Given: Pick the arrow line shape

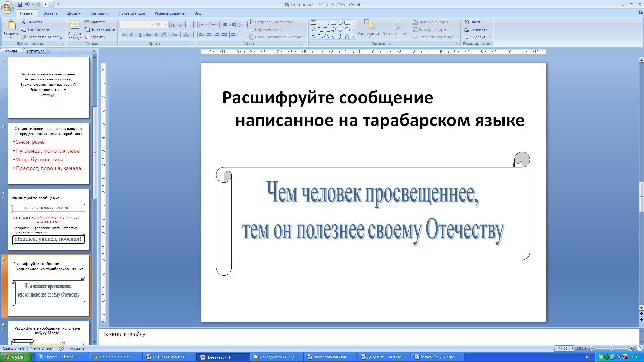Looking at the screenshot, I should [327, 23].
